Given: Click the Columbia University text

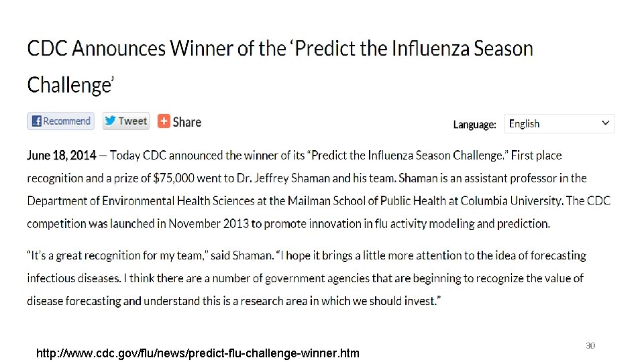Looking at the screenshot, I should click(511, 200).
